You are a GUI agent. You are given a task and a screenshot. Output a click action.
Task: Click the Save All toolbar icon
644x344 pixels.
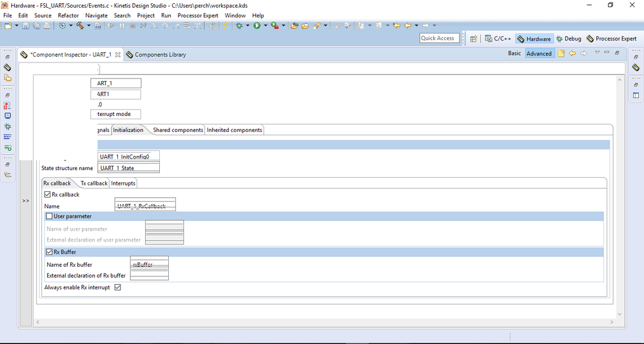pyautogui.click(x=37, y=26)
